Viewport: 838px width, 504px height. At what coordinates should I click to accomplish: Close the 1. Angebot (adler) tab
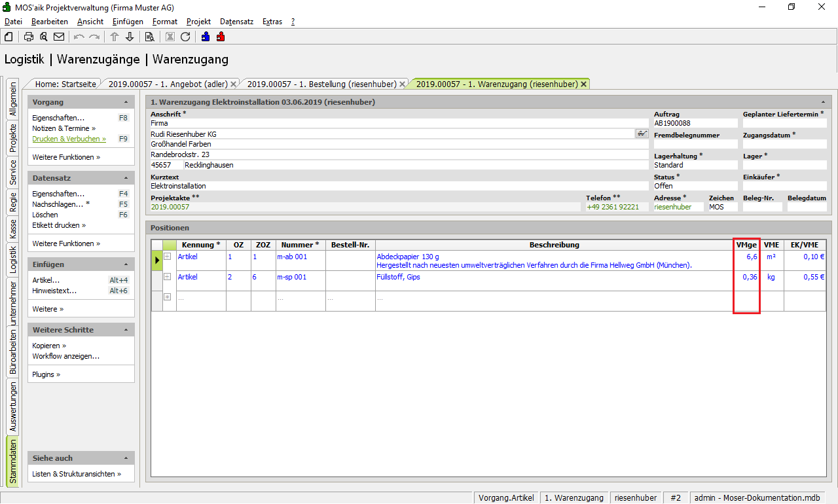coord(234,84)
